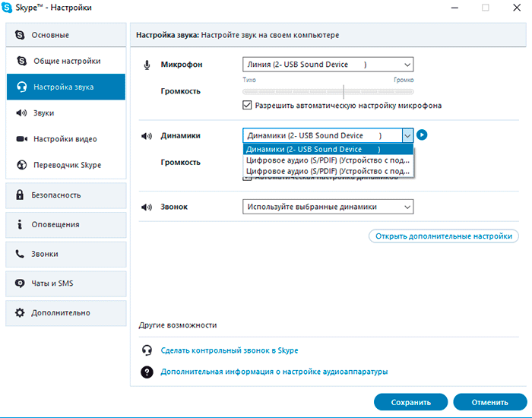Open the Микрофон device dropdown
Screen dimensions: 532x418
(x=328, y=65)
